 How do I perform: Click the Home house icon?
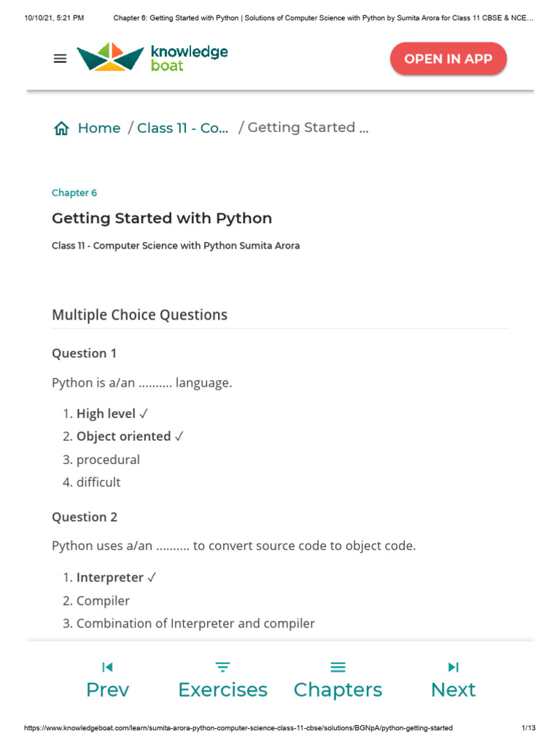61,129
